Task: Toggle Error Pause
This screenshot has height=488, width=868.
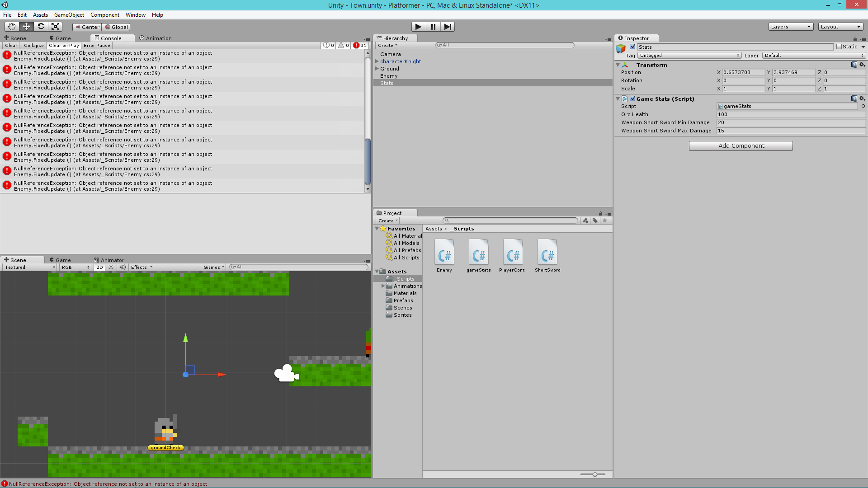Action: tap(97, 45)
